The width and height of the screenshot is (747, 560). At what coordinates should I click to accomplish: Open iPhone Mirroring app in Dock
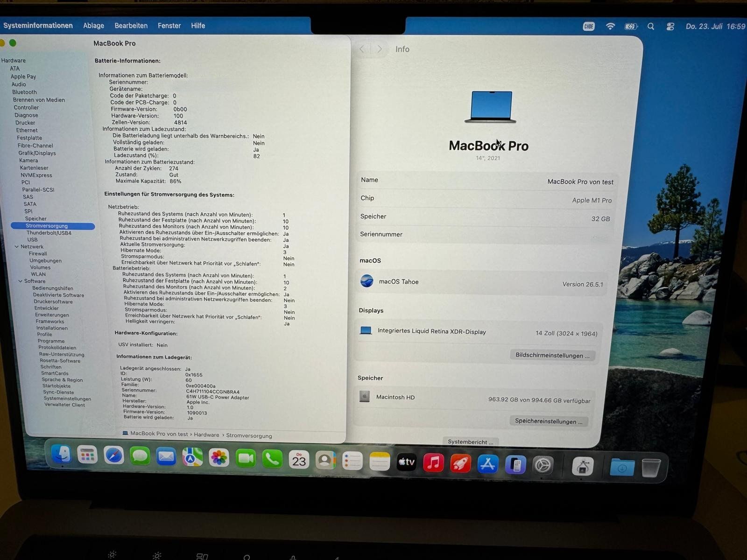pyautogui.click(x=515, y=465)
